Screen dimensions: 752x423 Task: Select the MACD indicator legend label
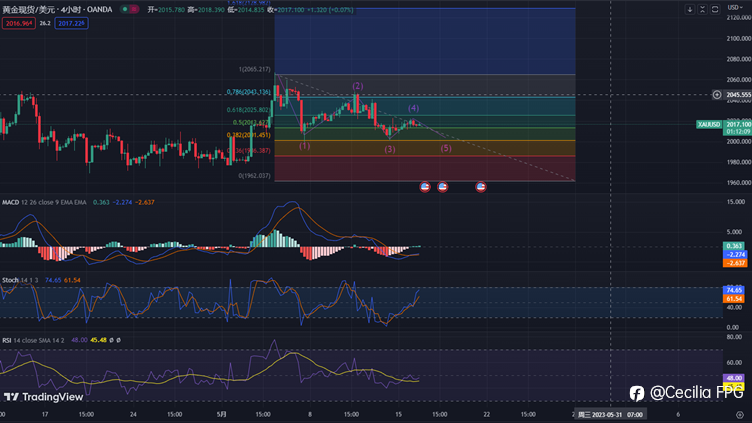pyautogui.click(x=11, y=202)
